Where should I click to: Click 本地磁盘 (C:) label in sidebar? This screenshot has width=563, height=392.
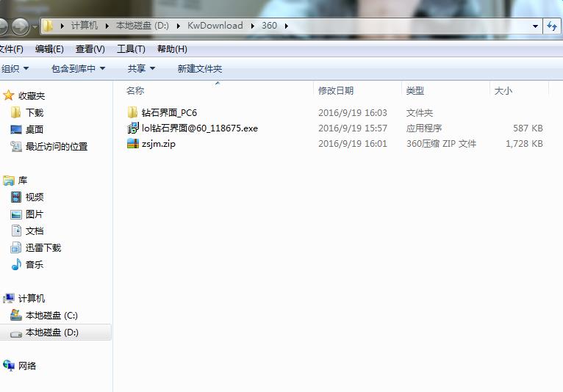(x=51, y=315)
